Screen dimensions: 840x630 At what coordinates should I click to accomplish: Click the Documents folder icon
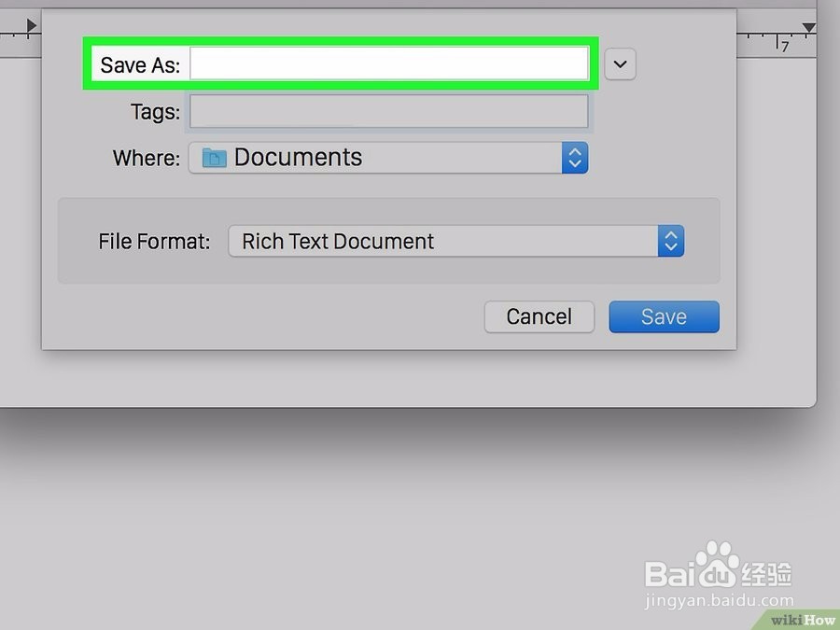tap(214, 158)
